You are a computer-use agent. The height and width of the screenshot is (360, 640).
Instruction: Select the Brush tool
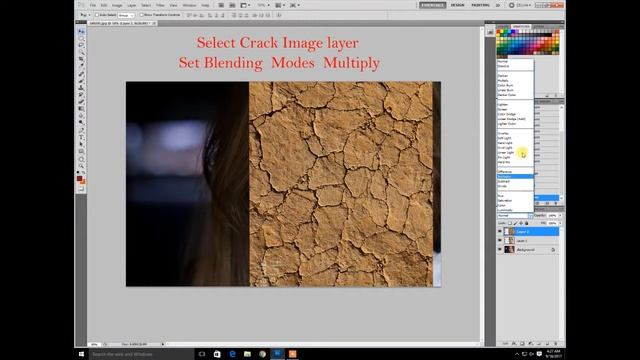81,81
